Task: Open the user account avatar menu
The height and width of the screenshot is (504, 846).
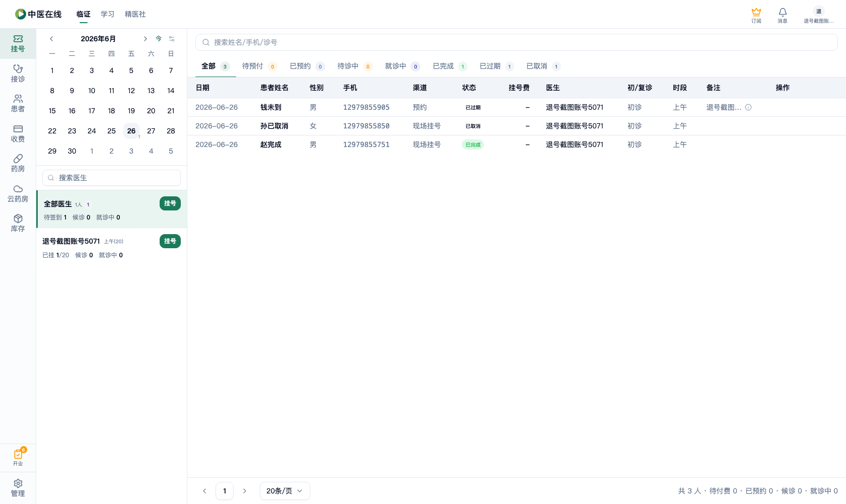Action: click(x=818, y=15)
